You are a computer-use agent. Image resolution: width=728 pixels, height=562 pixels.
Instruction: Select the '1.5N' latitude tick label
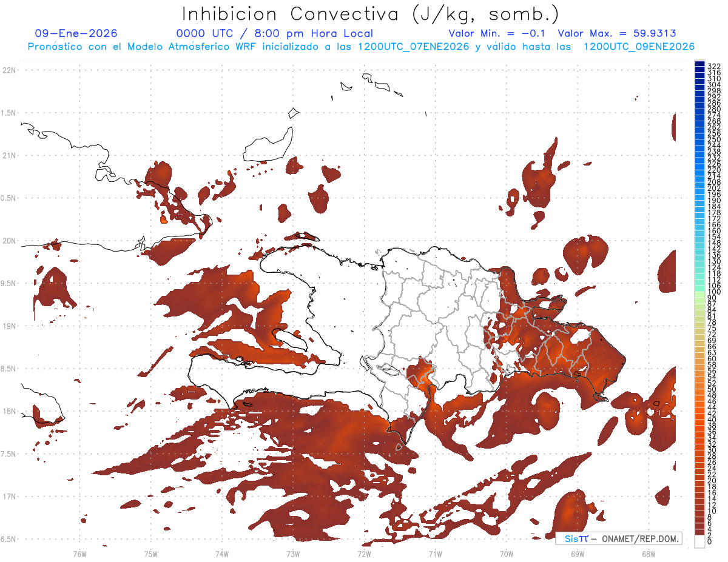point(8,113)
